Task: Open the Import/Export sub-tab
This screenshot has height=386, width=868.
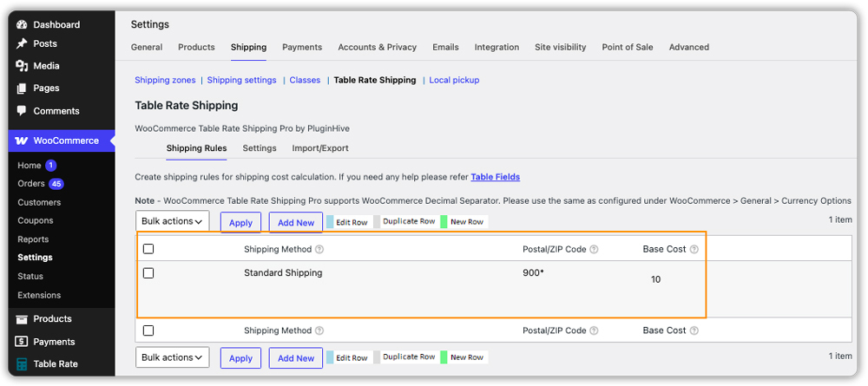Action: [320, 148]
